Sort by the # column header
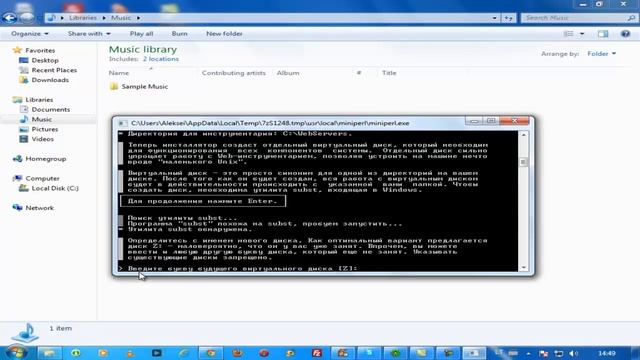The height and width of the screenshot is (360, 640). coord(359,73)
